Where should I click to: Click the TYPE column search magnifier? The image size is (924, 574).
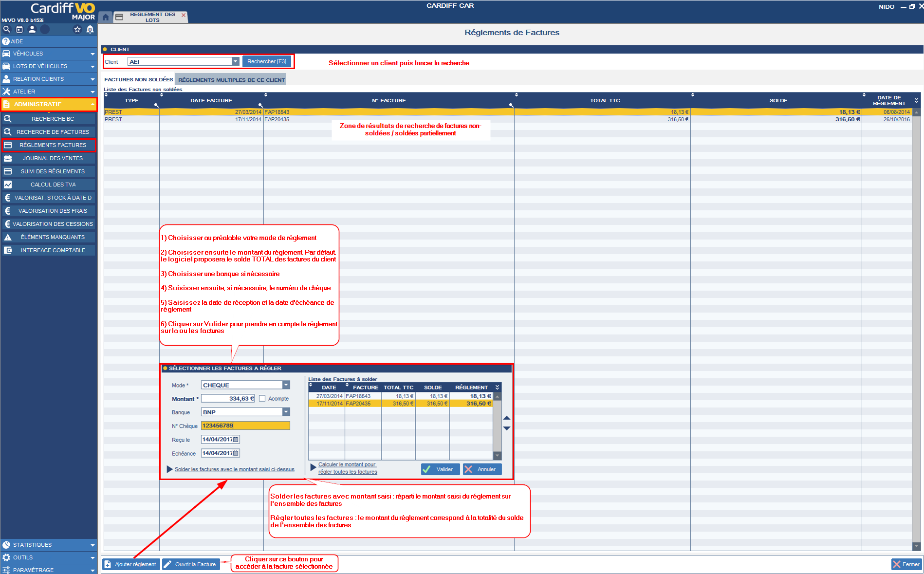coord(156,105)
